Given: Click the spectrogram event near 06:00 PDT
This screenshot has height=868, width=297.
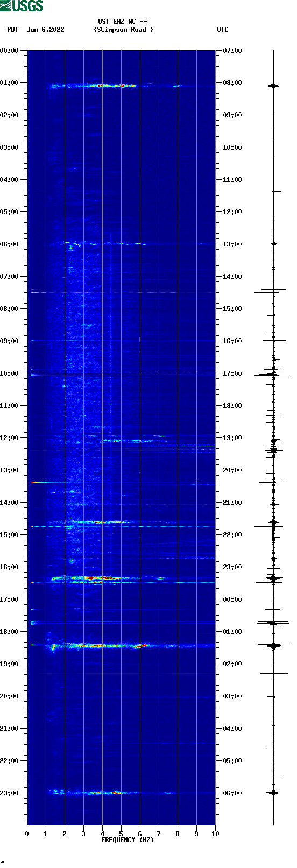Looking at the screenshot, I should (97, 244).
